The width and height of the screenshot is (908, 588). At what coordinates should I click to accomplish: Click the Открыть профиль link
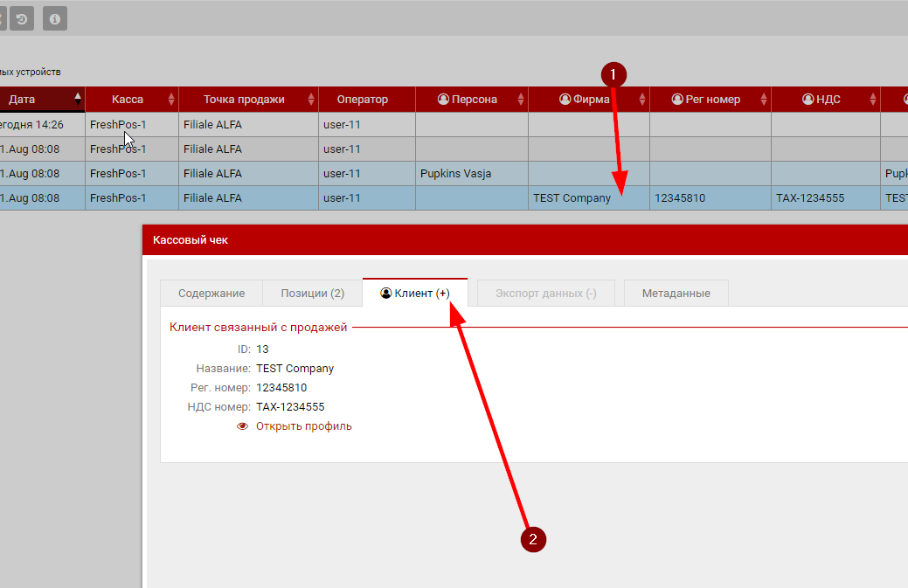[303, 426]
